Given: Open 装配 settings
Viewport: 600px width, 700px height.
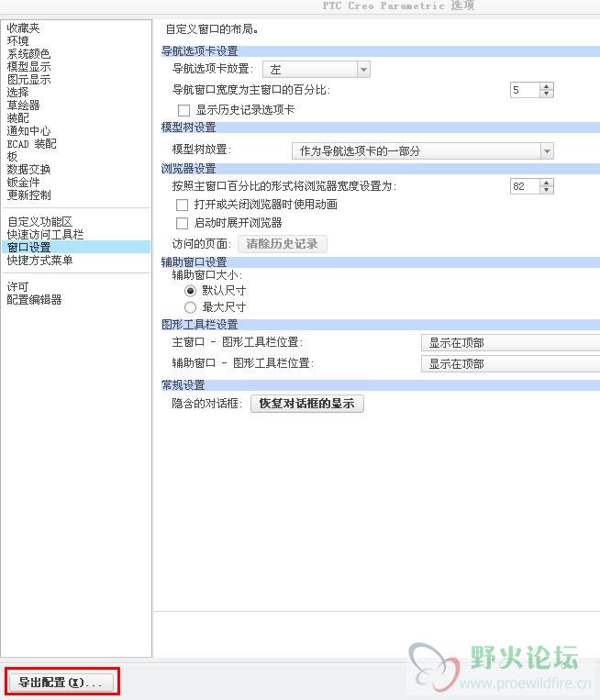Looking at the screenshot, I should (x=17, y=118).
